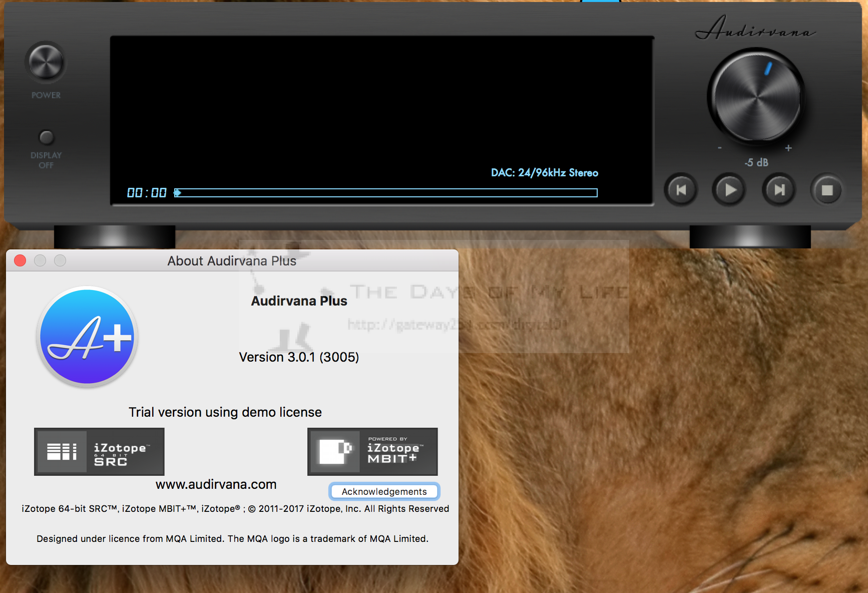
Task: Click the large volume knob
Action: coord(756,96)
